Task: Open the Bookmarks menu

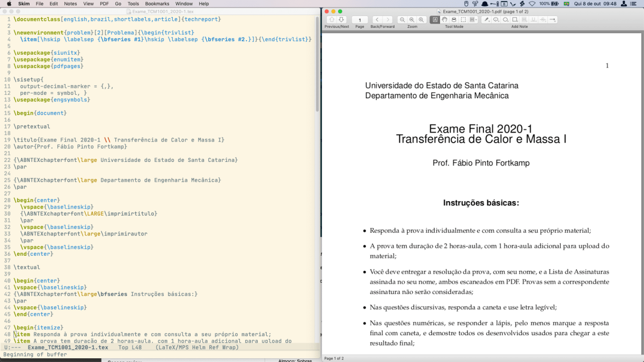Action: tap(157, 4)
